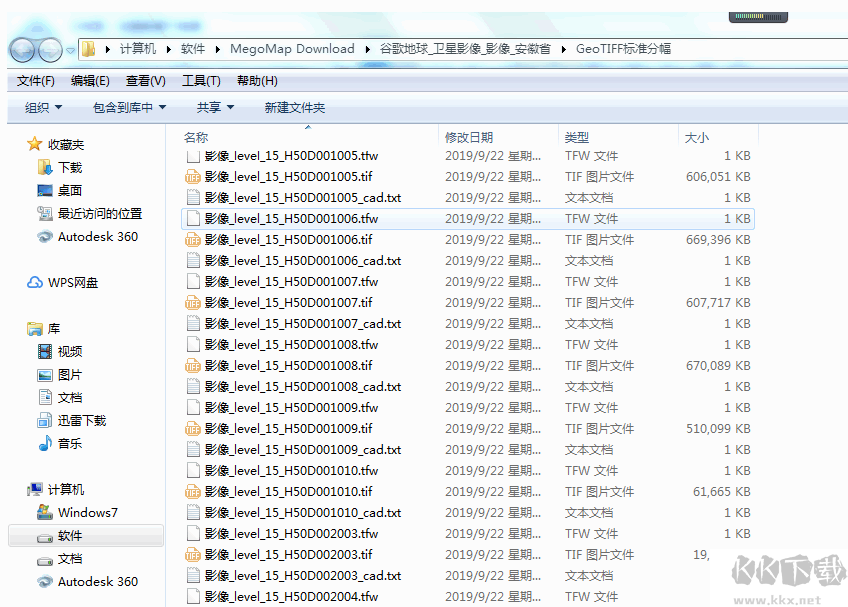Open the 共享 dropdown in the toolbar

215,108
